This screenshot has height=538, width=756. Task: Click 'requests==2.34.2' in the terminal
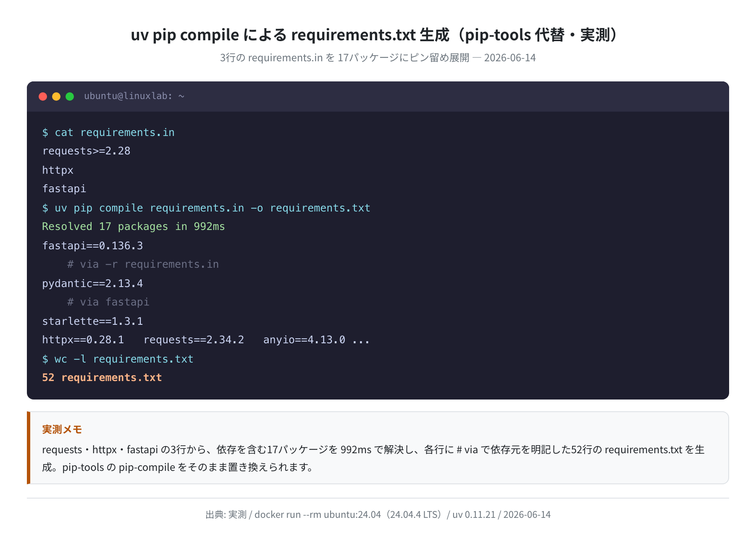(194, 340)
